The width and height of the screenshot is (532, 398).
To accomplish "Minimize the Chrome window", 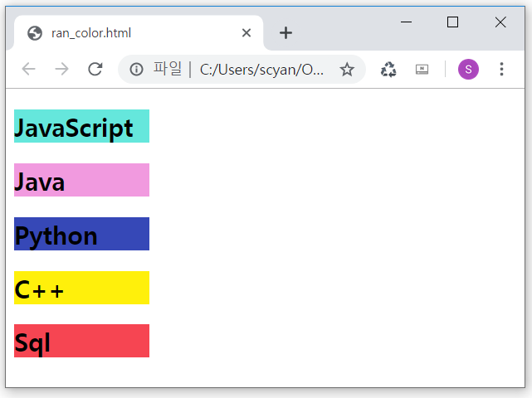I will pos(406,22).
